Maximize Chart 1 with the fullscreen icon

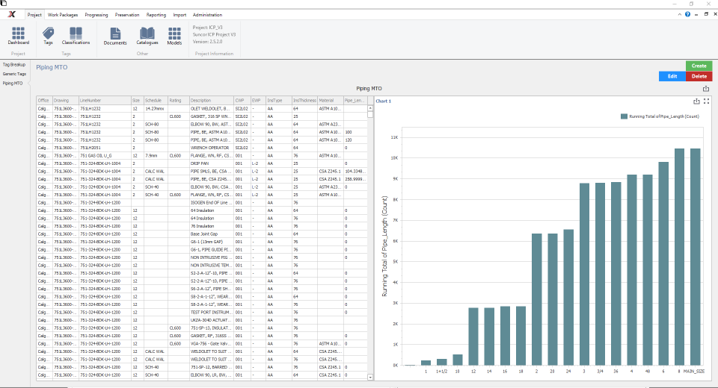707,101
